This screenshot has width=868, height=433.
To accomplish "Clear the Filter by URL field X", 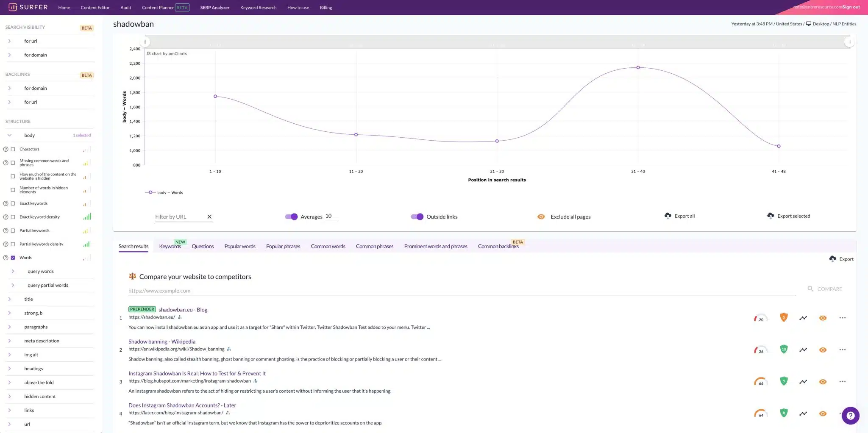I will click(209, 216).
